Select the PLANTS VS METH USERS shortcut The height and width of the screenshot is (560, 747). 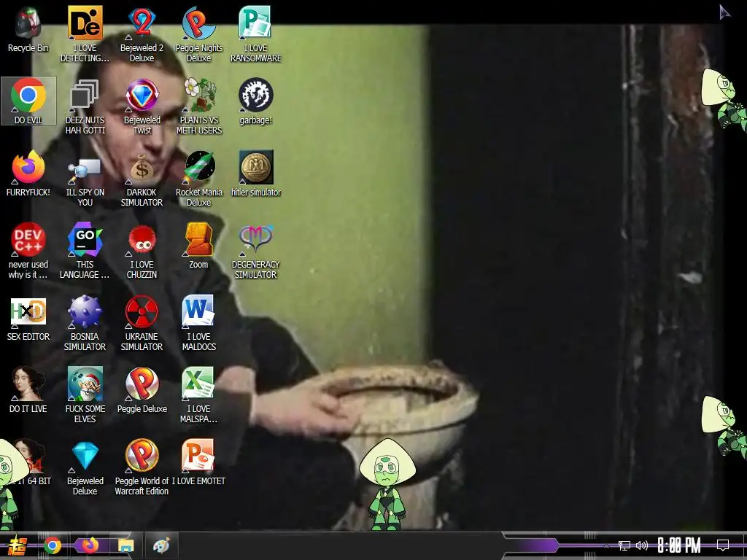198,106
